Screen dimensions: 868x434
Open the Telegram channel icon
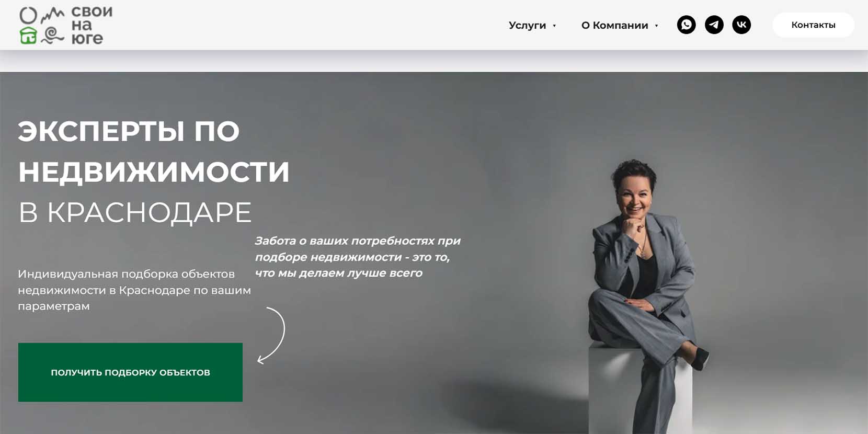[714, 25]
